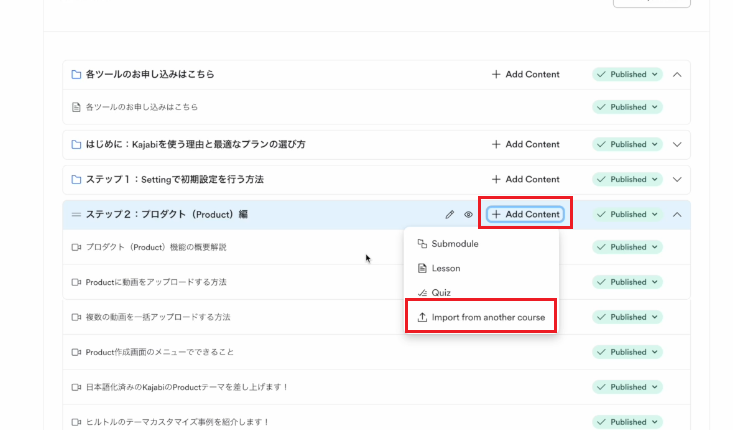
Task: Click Add Content on the ステップ1 module
Action: (526, 179)
